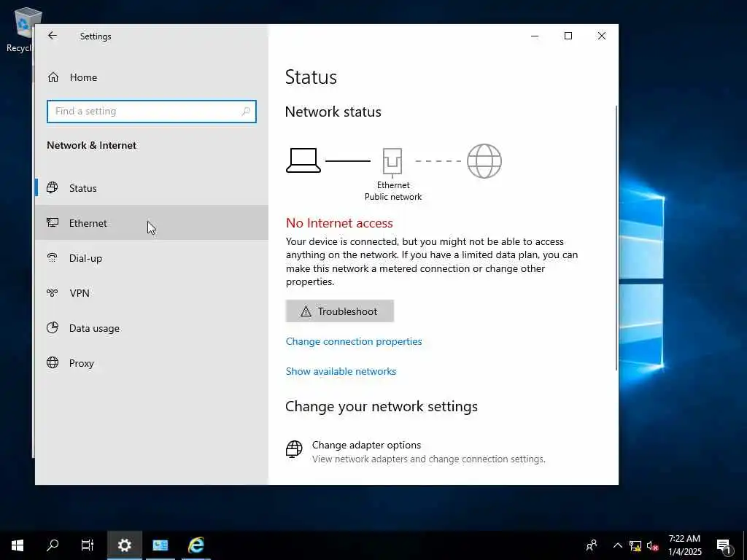Click the settings page vertical scrollbar
This screenshot has width=747, height=560.
pos(616,238)
